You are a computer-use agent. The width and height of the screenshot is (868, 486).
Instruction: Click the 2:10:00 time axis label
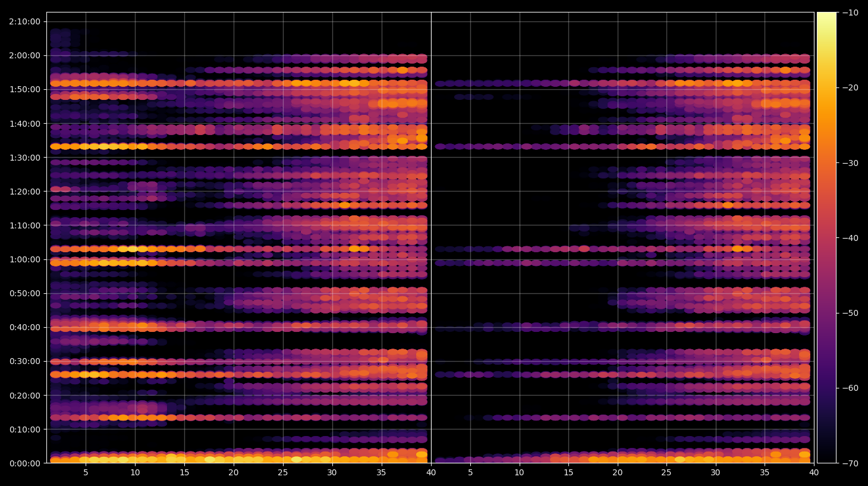25,21
